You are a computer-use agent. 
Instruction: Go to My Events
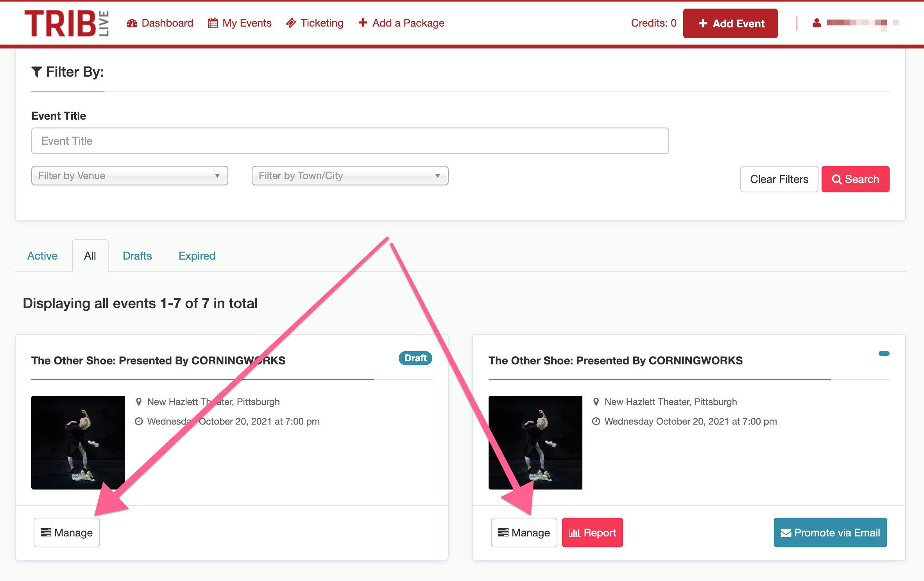pyautogui.click(x=240, y=23)
